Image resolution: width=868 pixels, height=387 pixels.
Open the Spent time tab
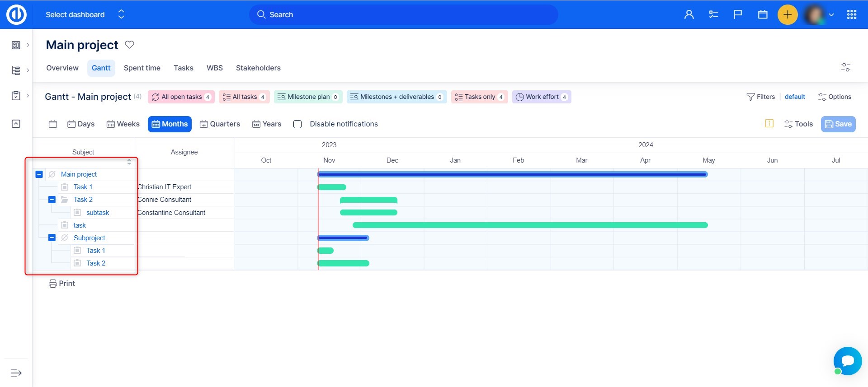(x=142, y=68)
